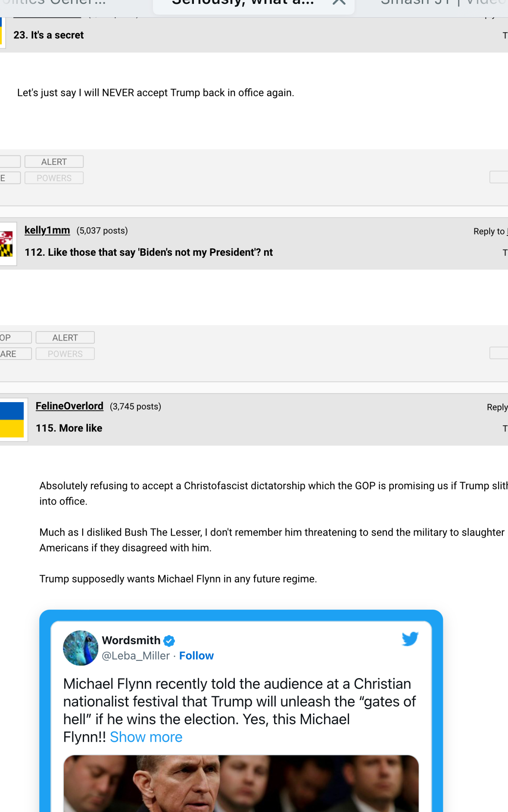Open FelineOverlord's profile link

click(69, 406)
